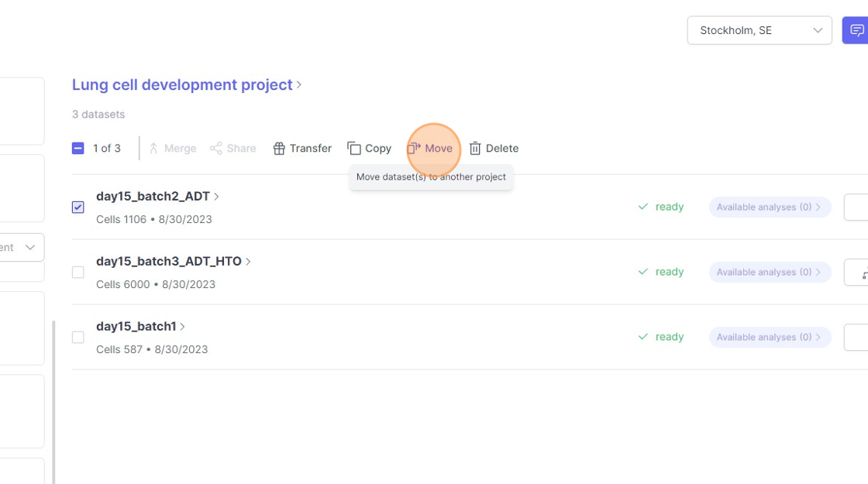
Task: Click the Transfer gift box icon
Action: click(x=279, y=149)
